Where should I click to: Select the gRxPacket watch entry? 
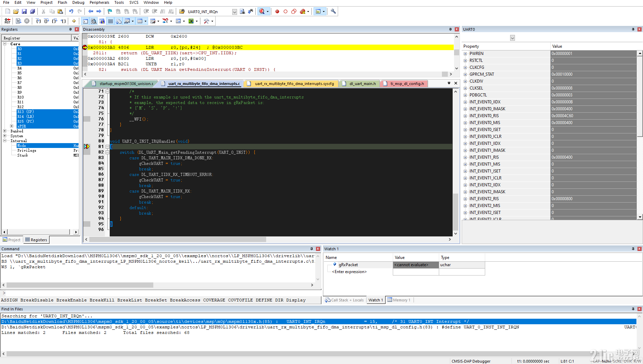tap(348, 265)
